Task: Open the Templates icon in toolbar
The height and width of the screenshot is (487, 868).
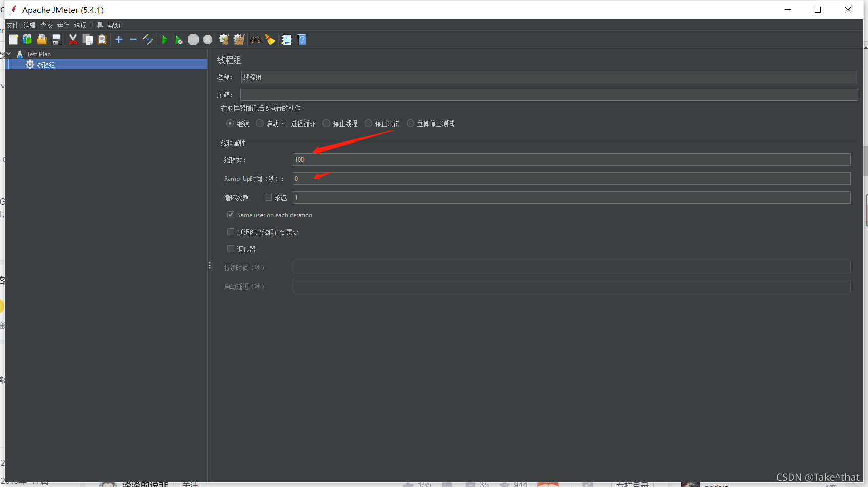Action: [27, 39]
